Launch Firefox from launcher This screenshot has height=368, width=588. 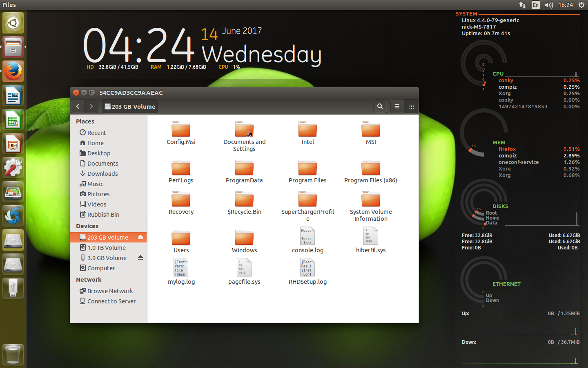click(x=13, y=71)
